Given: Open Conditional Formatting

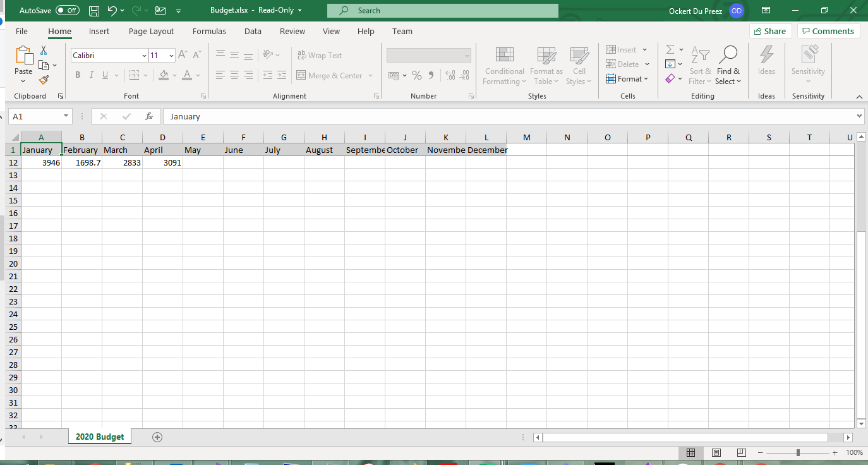Looking at the screenshot, I should tap(504, 65).
